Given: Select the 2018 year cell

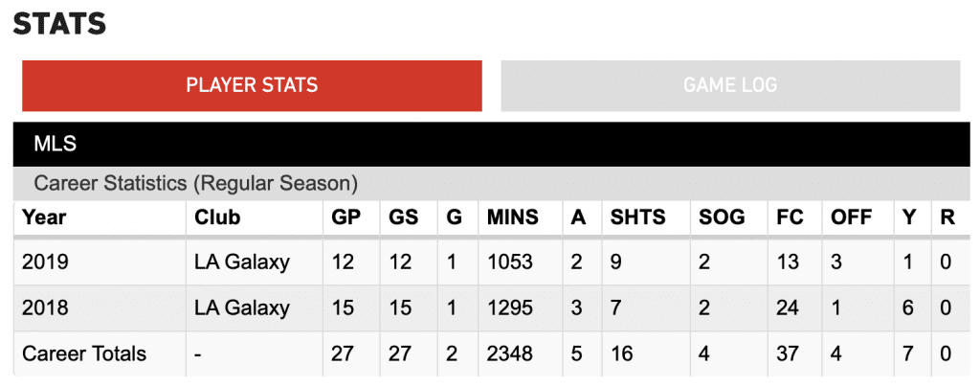Looking at the screenshot, I should 45,307.
